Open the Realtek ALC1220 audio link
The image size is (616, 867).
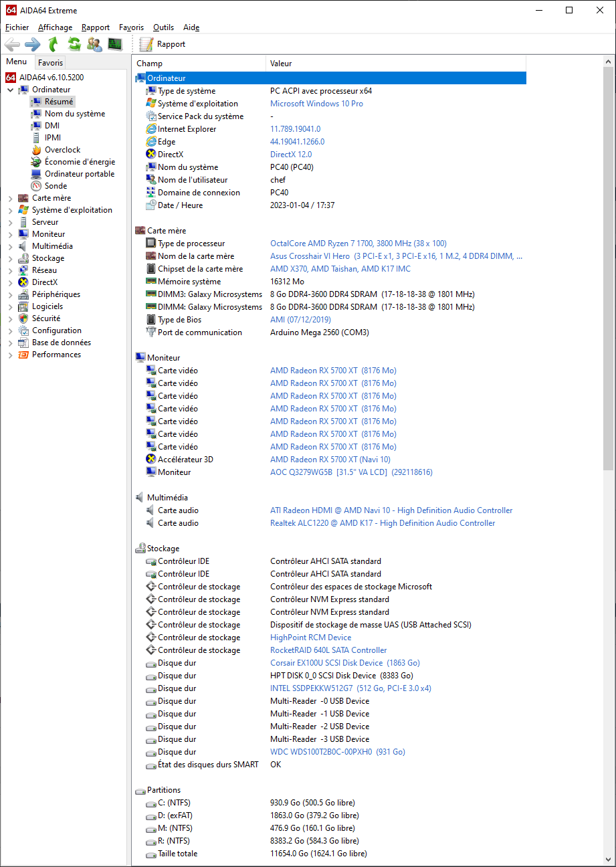383,523
